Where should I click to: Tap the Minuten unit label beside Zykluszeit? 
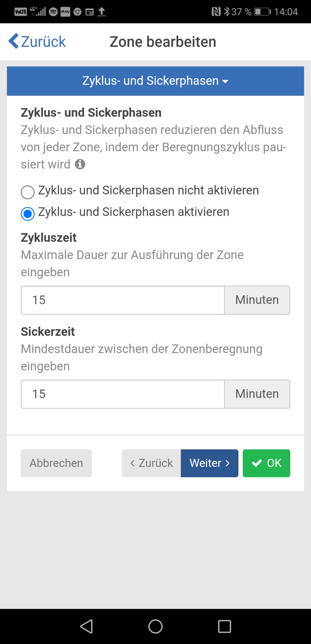(x=257, y=300)
